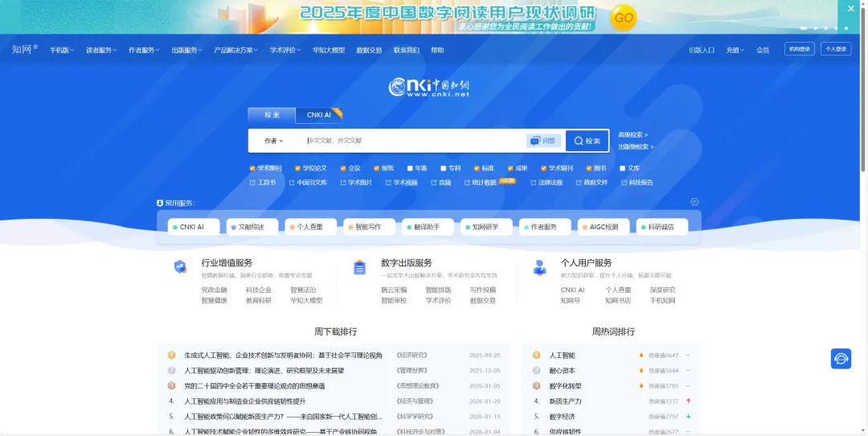868x436 pixels.
Task: Open the 文献综述 service shortcut
Action: click(x=252, y=227)
